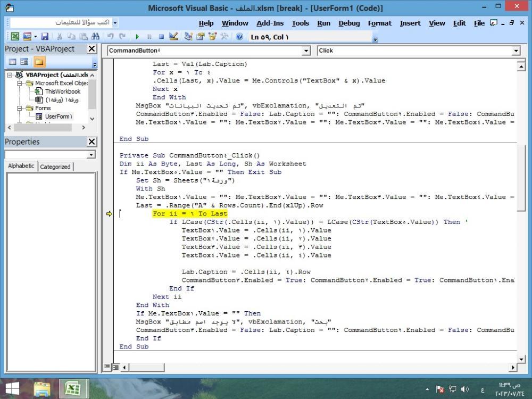Open the Properties Window toolbar icon
532x399 pixels.
click(201, 36)
